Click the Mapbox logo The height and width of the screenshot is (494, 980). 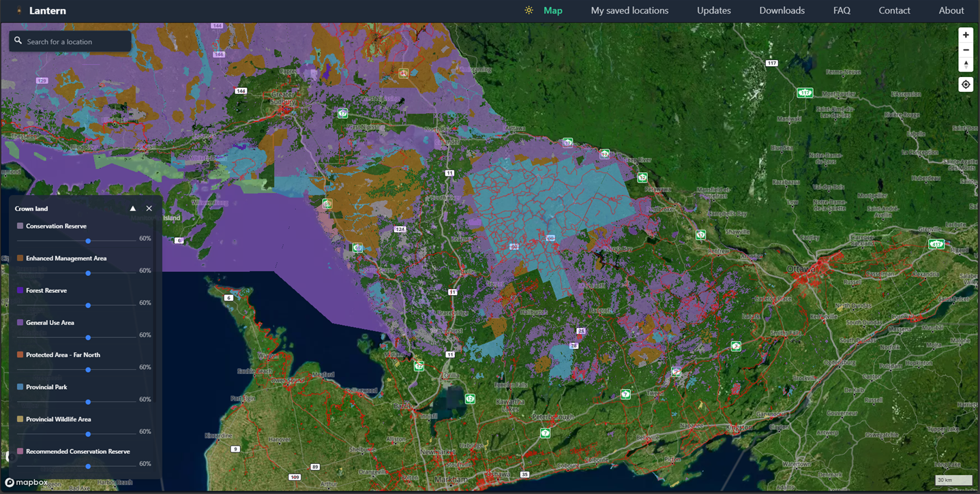tap(27, 482)
